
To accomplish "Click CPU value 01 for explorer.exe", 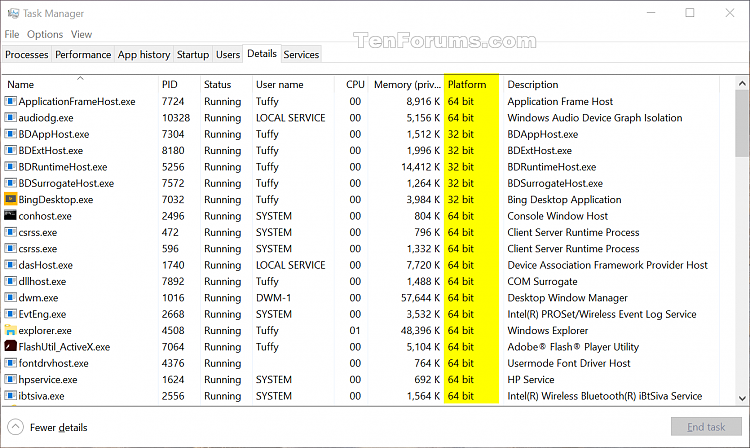I will (354, 330).
